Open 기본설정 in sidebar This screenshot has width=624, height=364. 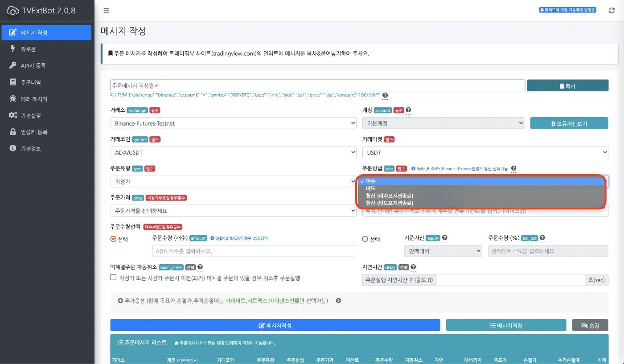click(46, 115)
